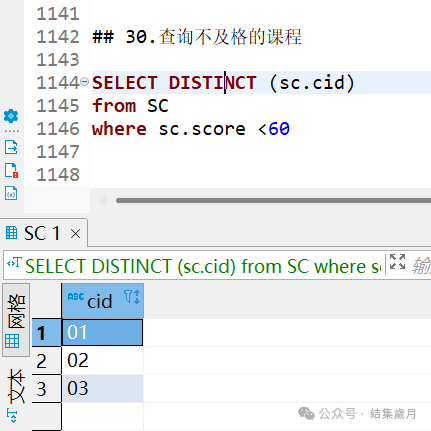Click line number 1148 in gutter
Image resolution: width=431 pixels, height=431 pixels.
click(x=58, y=175)
